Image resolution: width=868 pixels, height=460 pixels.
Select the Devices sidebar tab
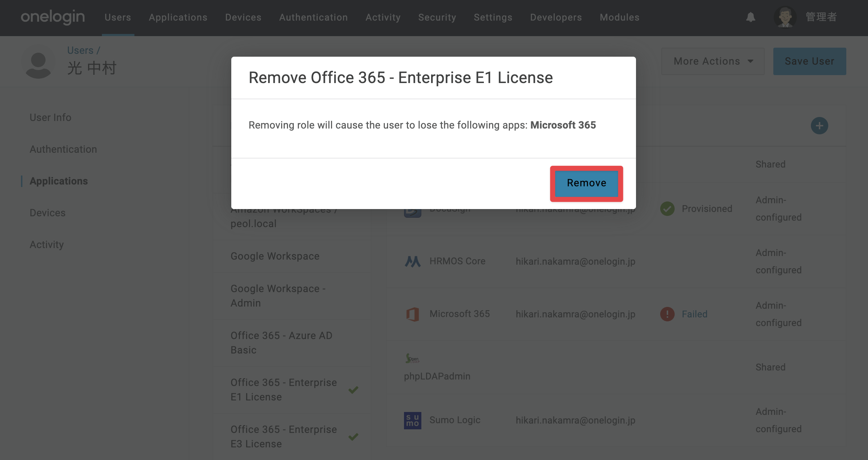(x=48, y=213)
